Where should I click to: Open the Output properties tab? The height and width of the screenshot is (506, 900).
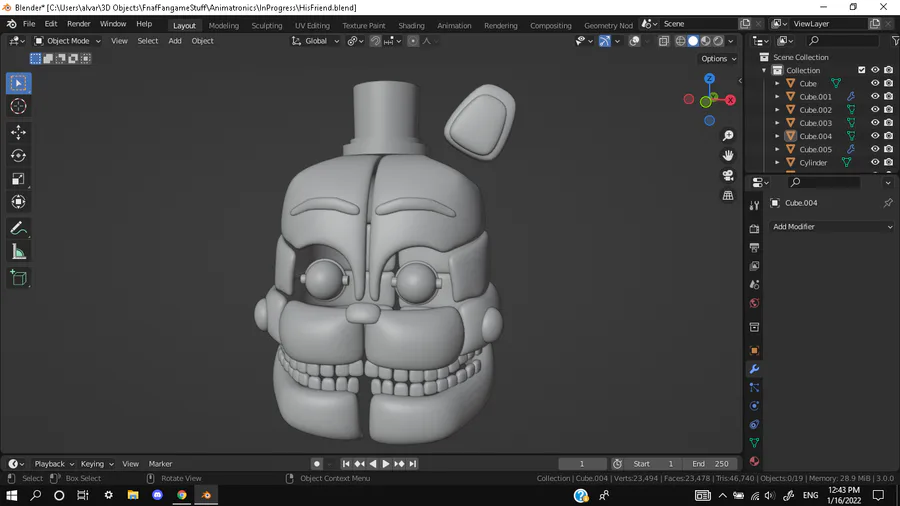tap(754, 247)
